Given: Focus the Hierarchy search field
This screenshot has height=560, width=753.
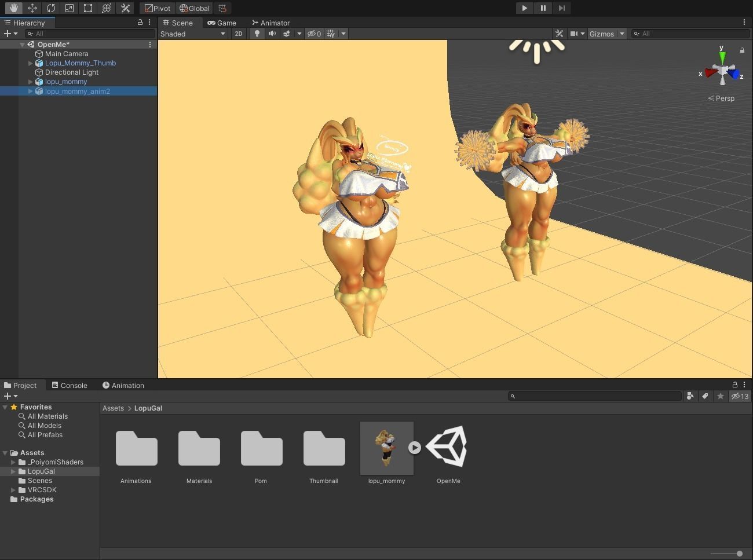Looking at the screenshot, I should 90,34.
